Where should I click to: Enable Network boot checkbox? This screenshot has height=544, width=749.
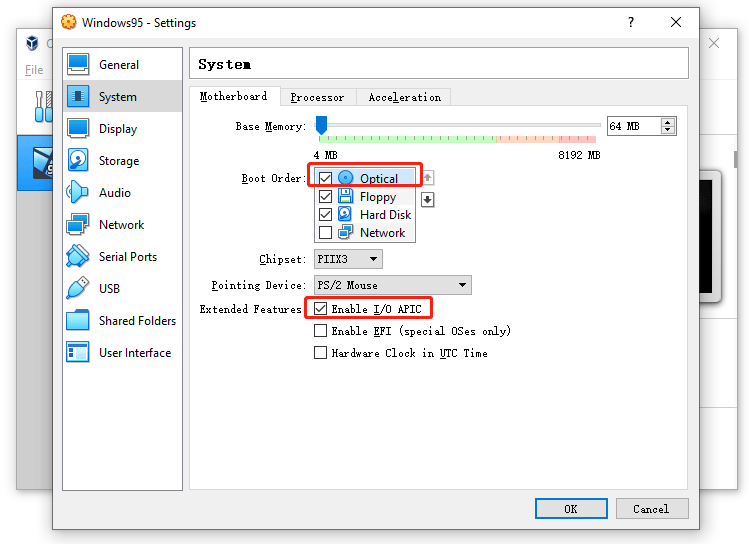(325, 233)
